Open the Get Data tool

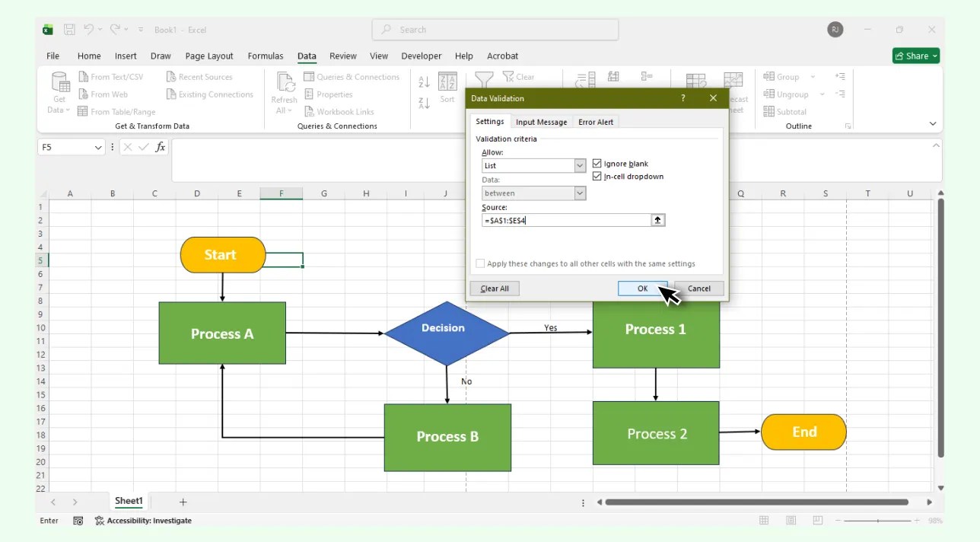click(59, 93)
